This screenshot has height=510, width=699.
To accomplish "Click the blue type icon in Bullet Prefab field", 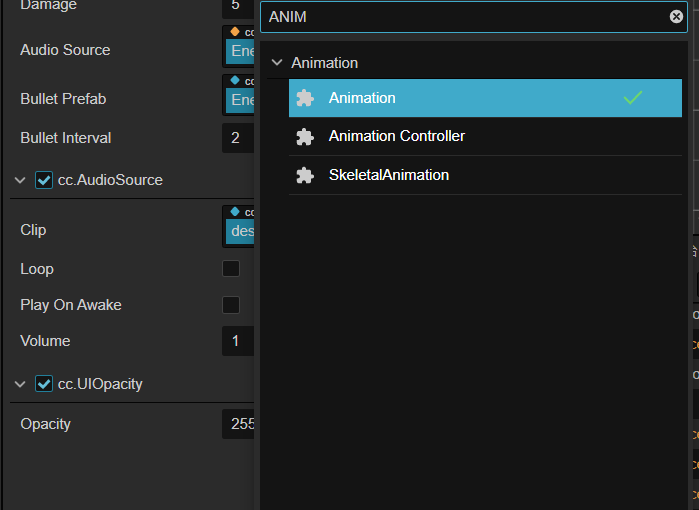I will (235, 80).
